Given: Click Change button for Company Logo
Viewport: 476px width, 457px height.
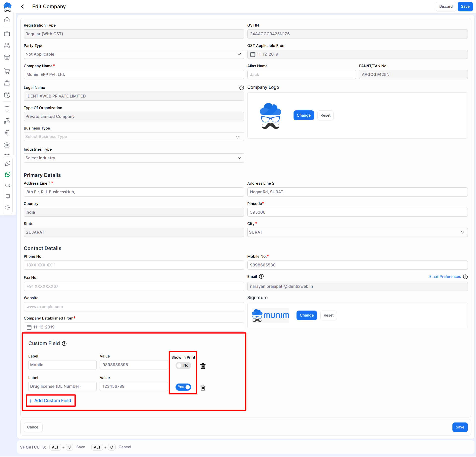Looking at the screenshot, I should pyautogui.click(x=303, y=115).
